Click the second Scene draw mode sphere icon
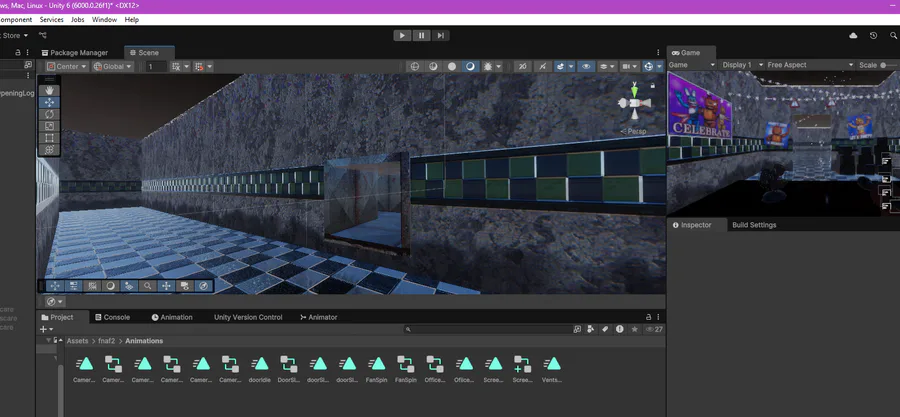Image resolution: width=900 pixels, height=417 pixels. tap(433, 67)
